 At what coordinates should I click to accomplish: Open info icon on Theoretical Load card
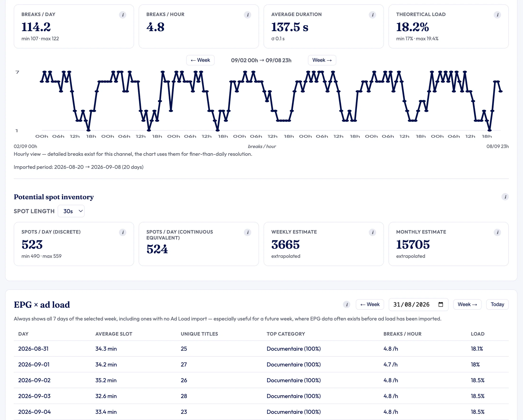click(x=497, y=15)
